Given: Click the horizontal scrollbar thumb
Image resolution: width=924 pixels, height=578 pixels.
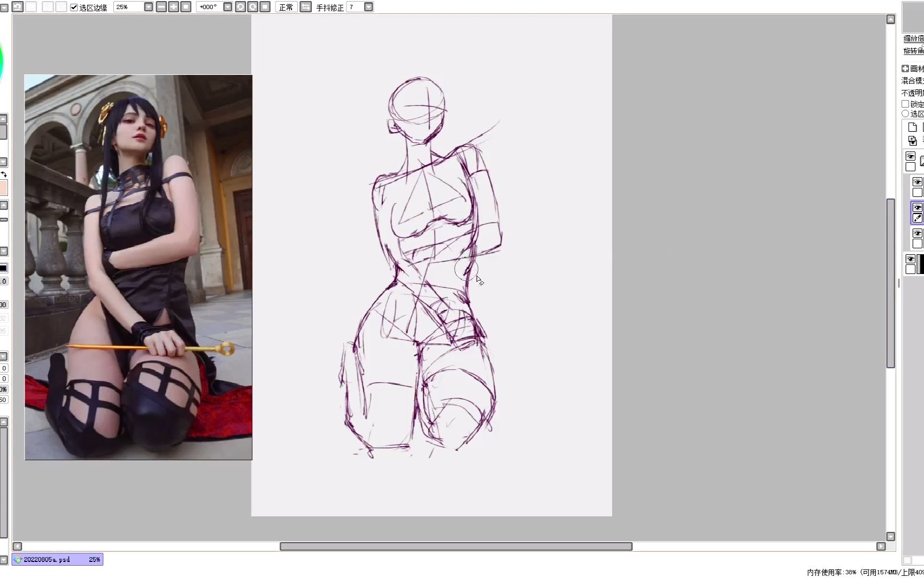Looking at the screenshot, I should [x=456, y=546].
